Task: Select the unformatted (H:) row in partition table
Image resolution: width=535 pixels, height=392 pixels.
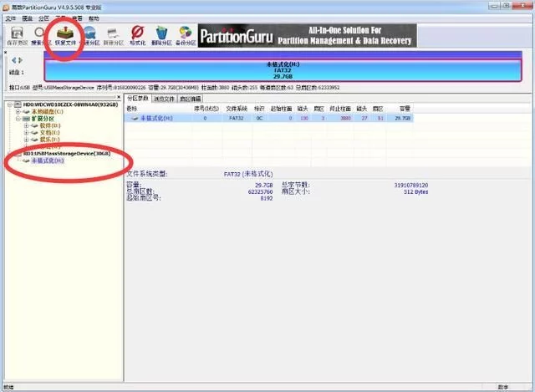Action: (x=269, y=118)
